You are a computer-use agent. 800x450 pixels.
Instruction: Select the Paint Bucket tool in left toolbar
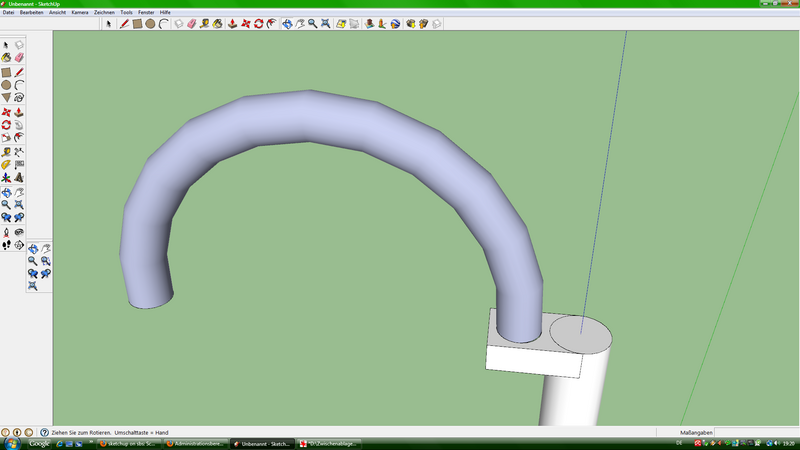pyautogui.click(x=6, y=59)
